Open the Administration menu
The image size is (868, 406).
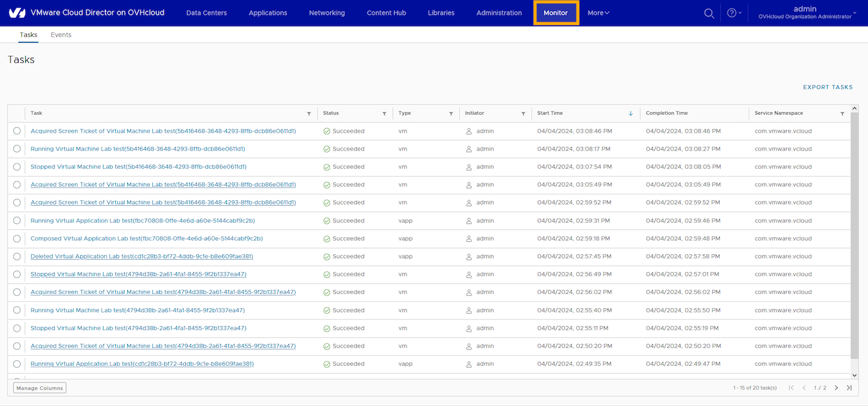click(x=499, y=13)
